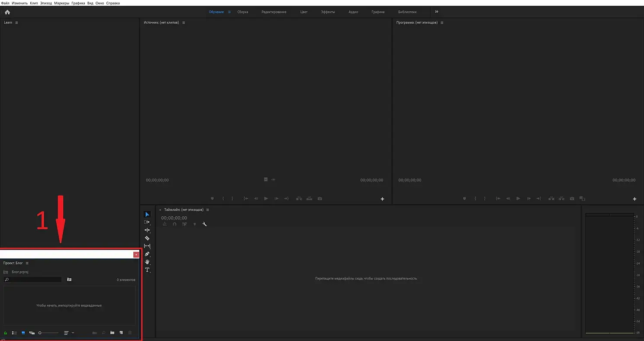Image resolution: width=644 pixels, height=341 pixels.
Task: Add marker in the Source monitor
Action: pyautogui.click(x=212, y=199)
